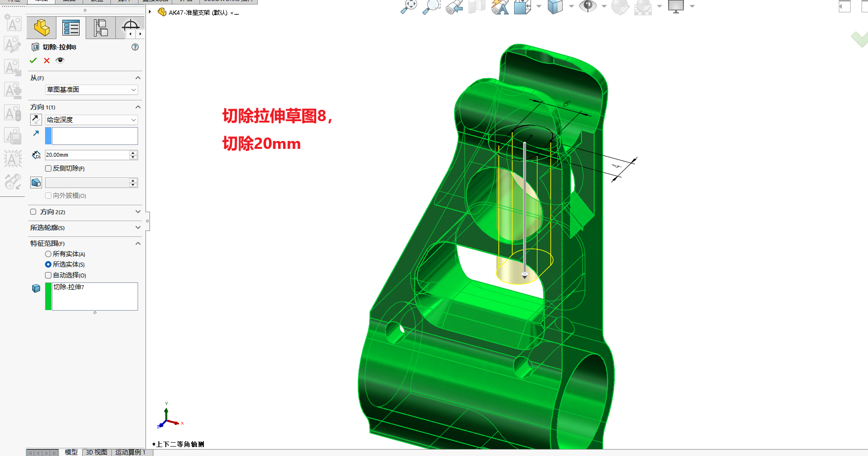Image resolution: width=868 pixels, height=456 pixels.
Task: Click Previous View icon
Action: click(454, 6)
